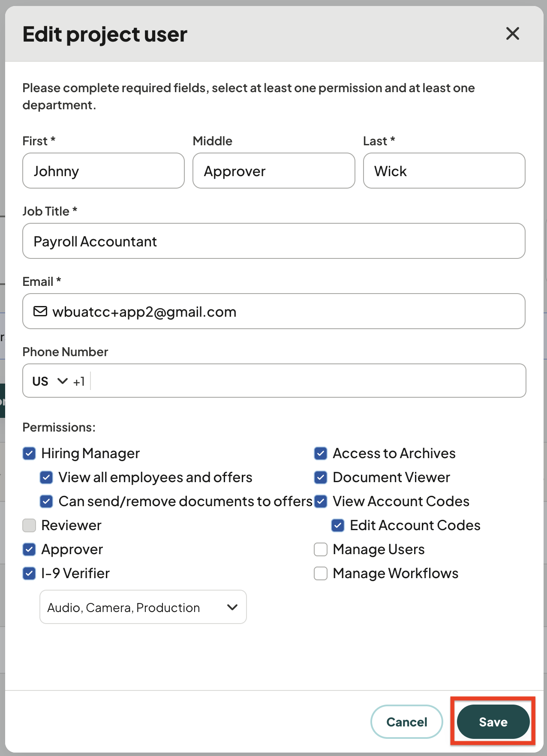Click the Edit project user title
The height and width of the screenshot is (756, 547).
click(105, 34)
